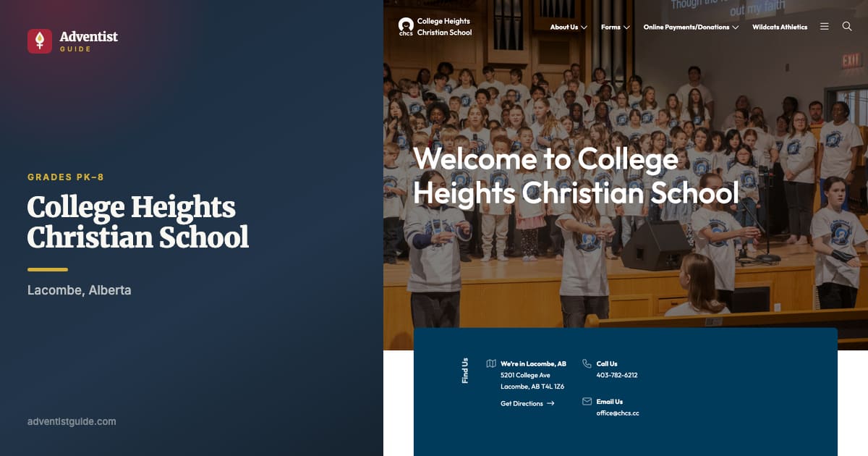Click the We're in Lacombe, AB heading
Screen dimensions: 868x456
point(533,363)
